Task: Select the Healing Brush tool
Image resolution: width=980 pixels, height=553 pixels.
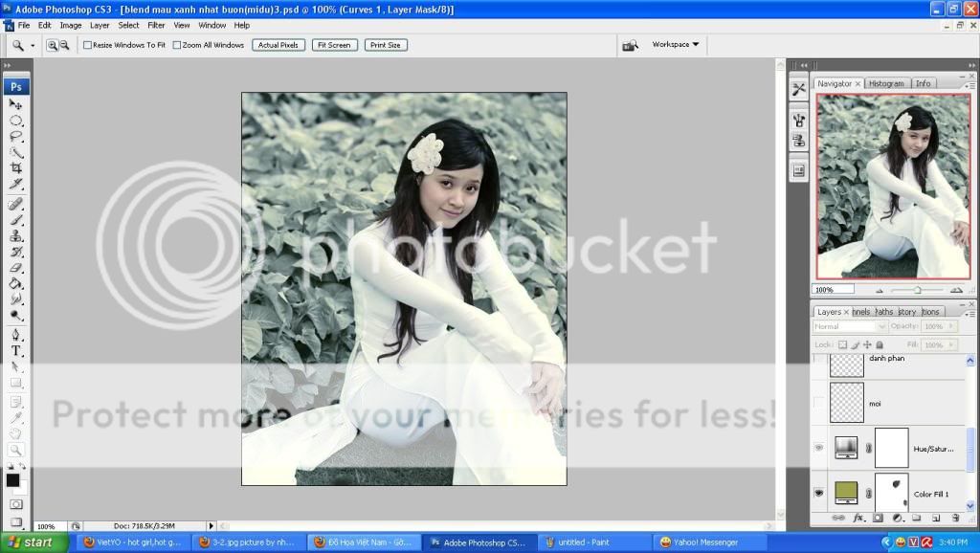Action: coord(15,205)
